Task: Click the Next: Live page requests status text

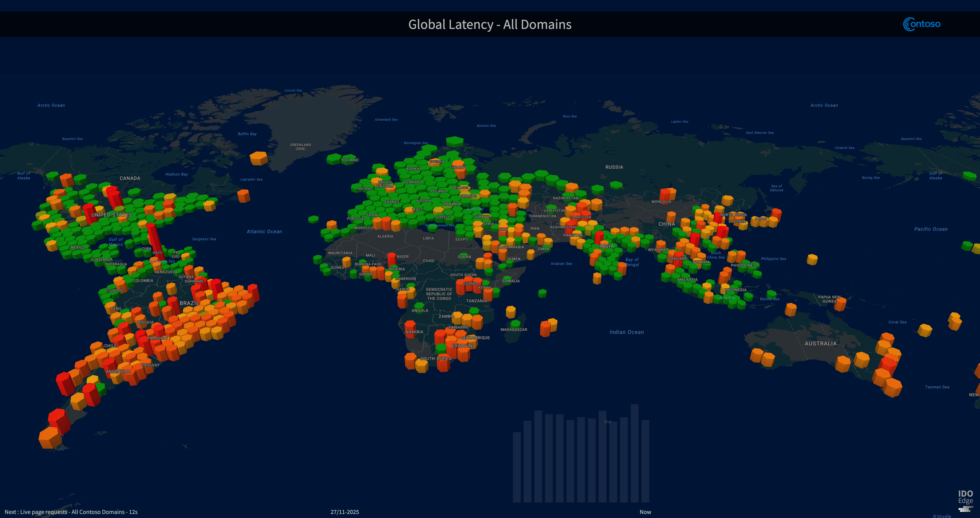Action: coord(71,512)
